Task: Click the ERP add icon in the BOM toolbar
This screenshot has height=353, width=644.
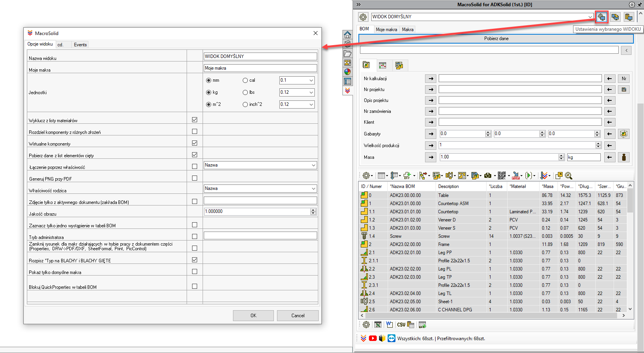Action: 407,176
